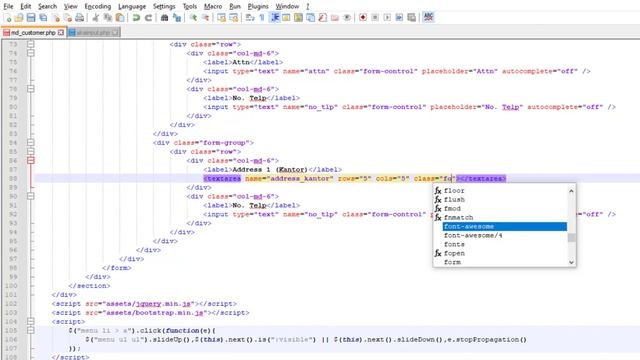Redo the last undone edit
The image size is (640, 360).
coord(149,18)
